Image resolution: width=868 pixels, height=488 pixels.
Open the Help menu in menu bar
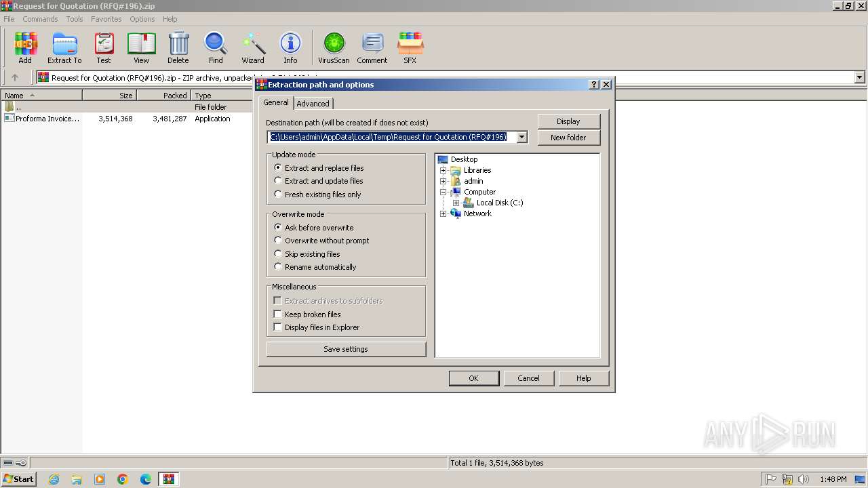(170, 19)
